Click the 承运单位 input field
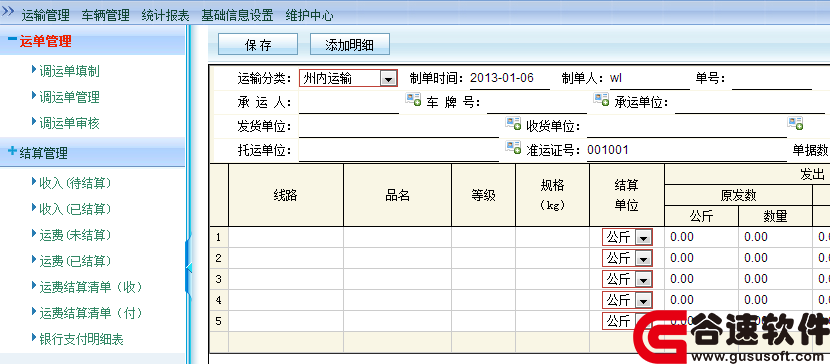 pyautogui.click(x=750, y=103)
